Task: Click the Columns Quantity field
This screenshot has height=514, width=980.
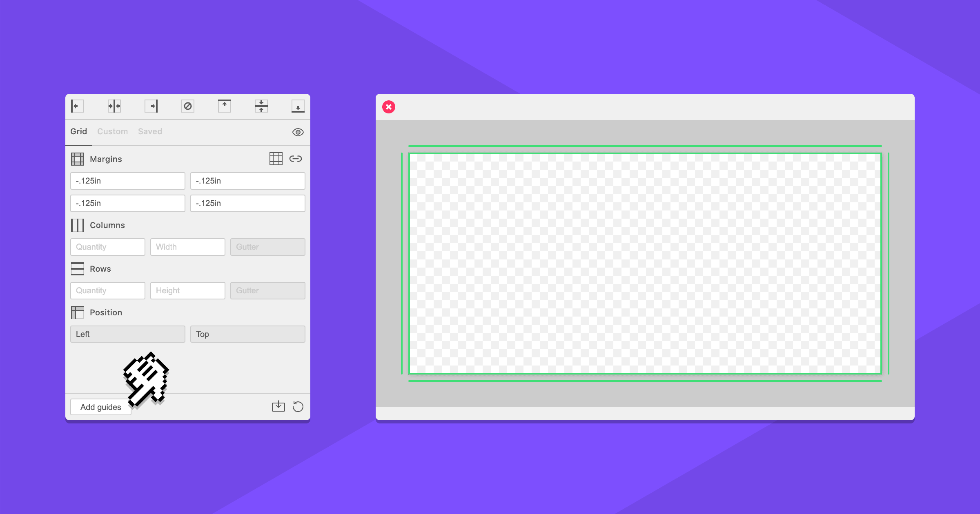Action: tap(107, 247)
